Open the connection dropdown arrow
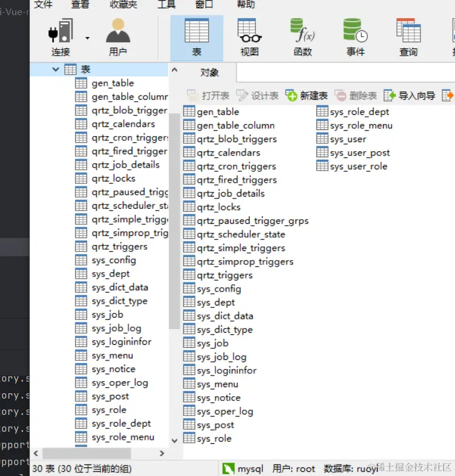 [88, 38]
